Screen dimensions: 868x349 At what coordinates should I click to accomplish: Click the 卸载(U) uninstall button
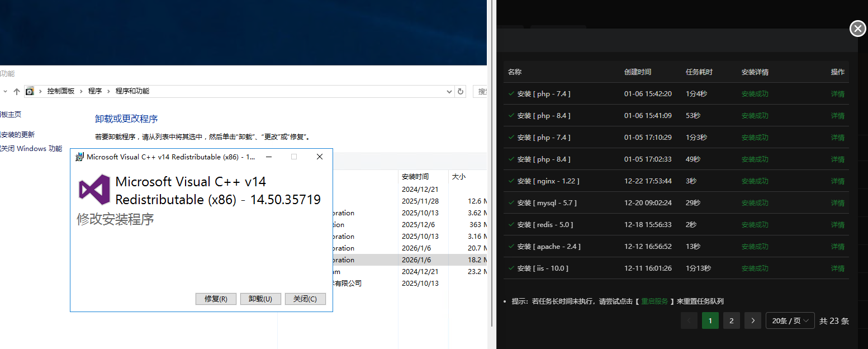260,299
